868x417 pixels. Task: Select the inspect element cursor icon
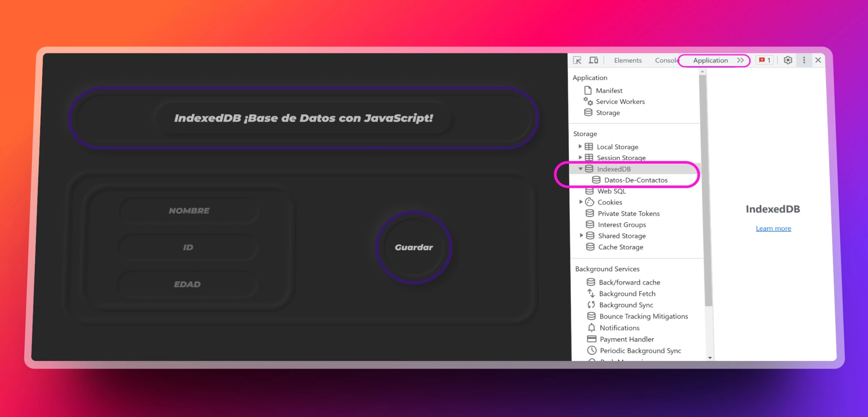[577, 60]
